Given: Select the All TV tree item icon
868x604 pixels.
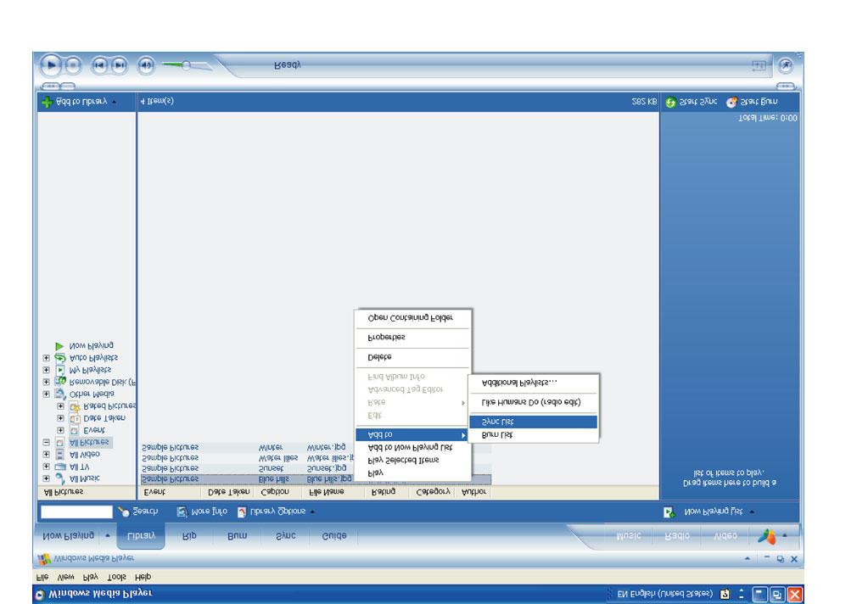Looking at the screenshot, I should (59, 467).
